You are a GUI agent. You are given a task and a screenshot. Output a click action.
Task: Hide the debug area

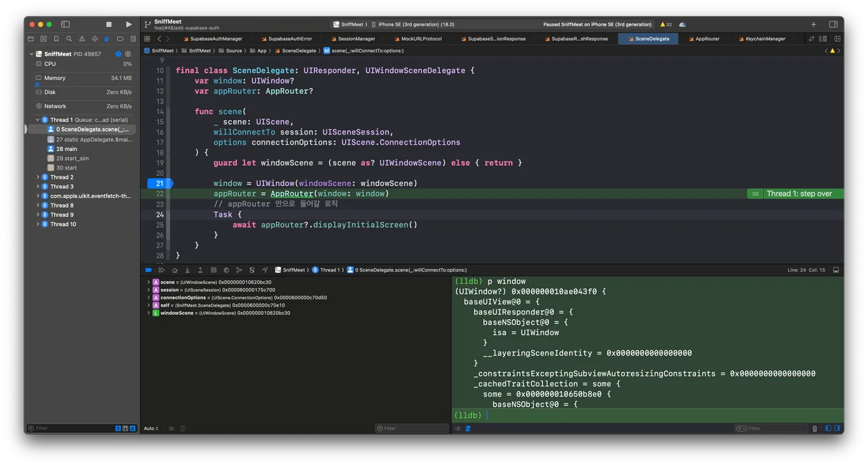(836, 270)
